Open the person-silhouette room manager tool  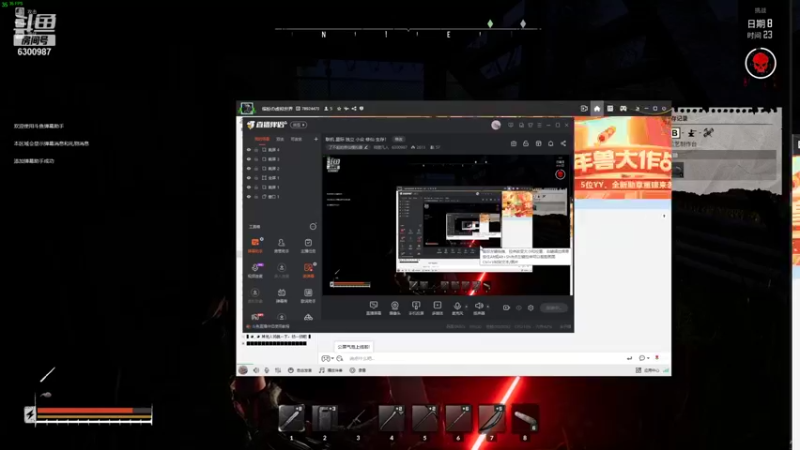click(281, 245)
